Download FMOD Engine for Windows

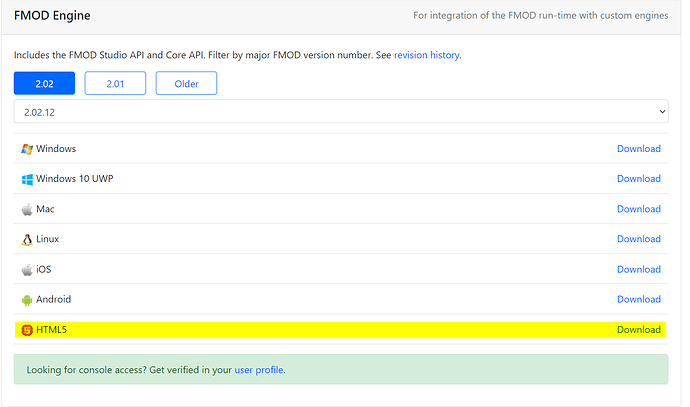point(639,149)
